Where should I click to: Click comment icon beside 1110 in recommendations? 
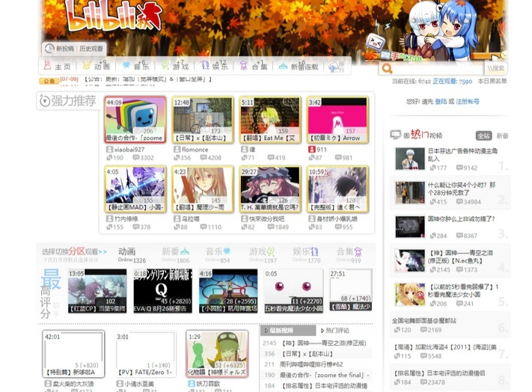[204, 227]
